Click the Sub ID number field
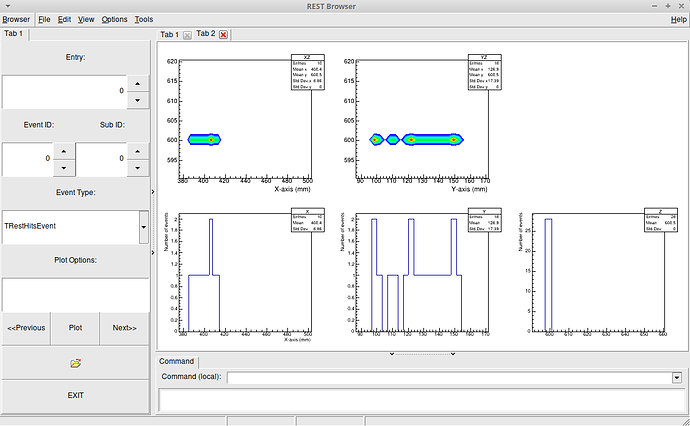The image size is (690, 426). pyautogui.click(x=102, y=159)
